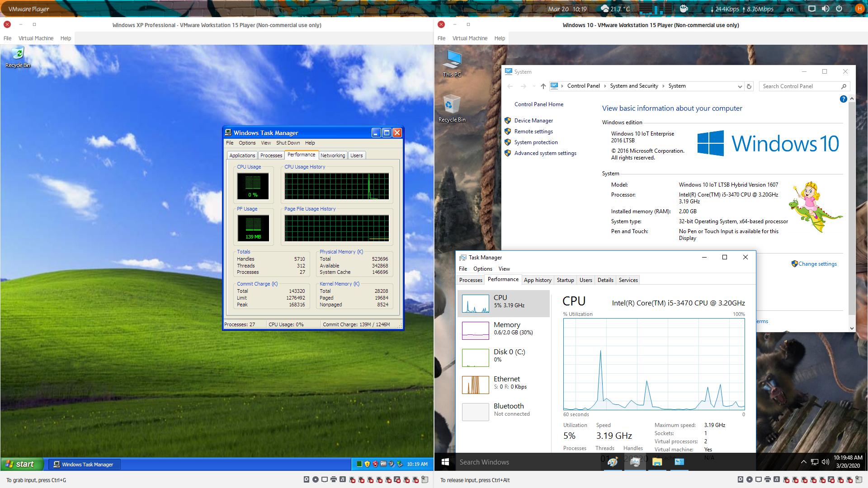Screen dimensions: 868x488
Task: Go back in the System control panel window
Action: pyautogui.click(x=510, y=86)
